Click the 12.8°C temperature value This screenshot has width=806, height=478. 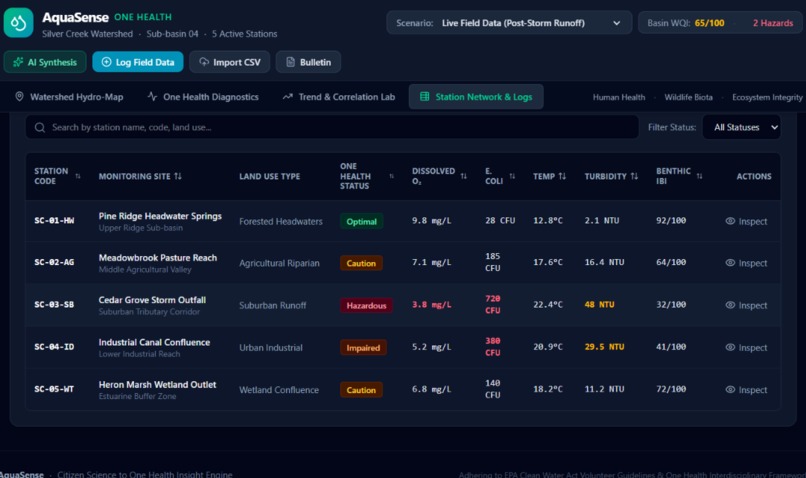point(547,220)
